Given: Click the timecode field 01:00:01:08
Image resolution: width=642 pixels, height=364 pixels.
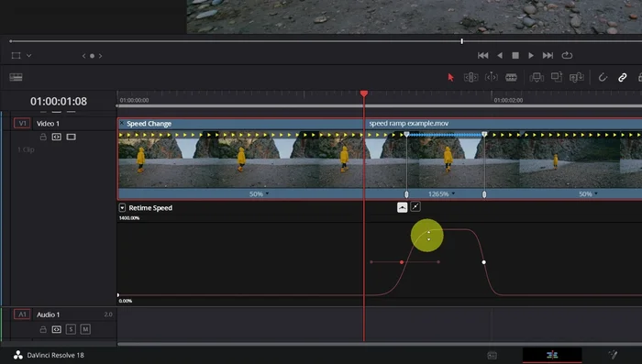Looking at the screenshot, I should 59,101.
